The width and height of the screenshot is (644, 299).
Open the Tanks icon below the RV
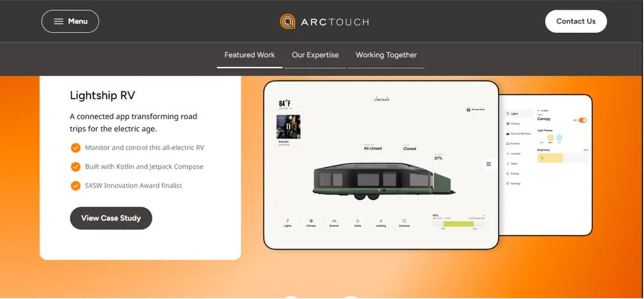pyautogui.click(x=358, y=222)
